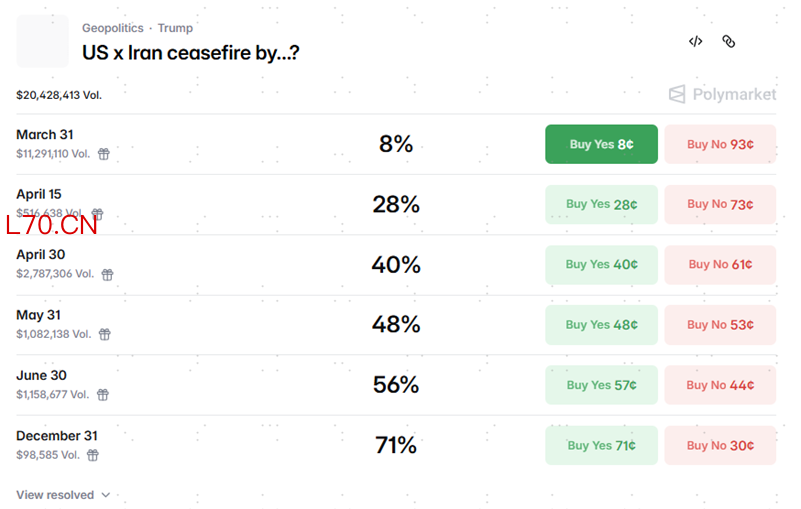The height and width of the screenshot is (509, 801).
Task: Click the gift icon beside March 31 volume
Action: [103, 154]
